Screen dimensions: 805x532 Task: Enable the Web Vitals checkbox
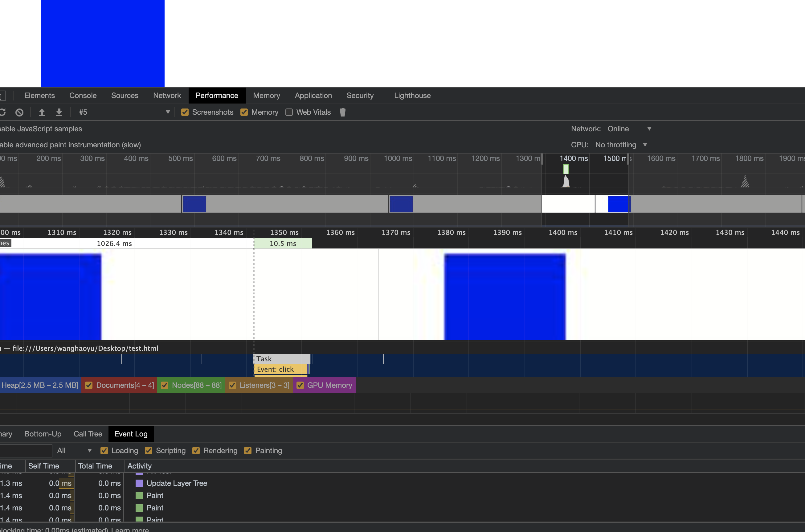289,112
